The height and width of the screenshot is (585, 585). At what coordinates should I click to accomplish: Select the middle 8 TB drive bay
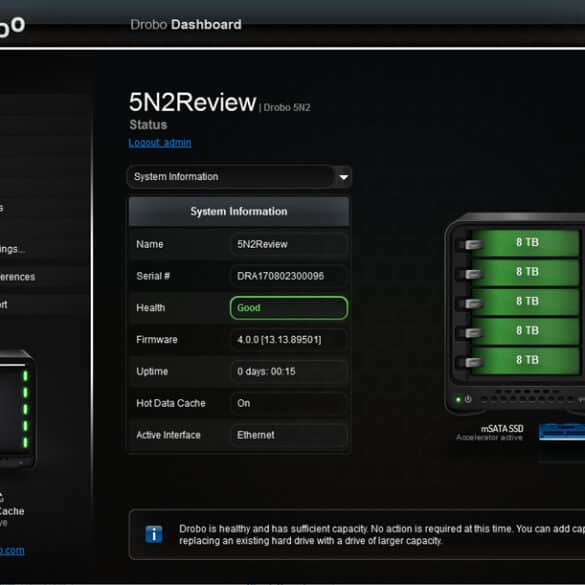click(x=526, y=301)
